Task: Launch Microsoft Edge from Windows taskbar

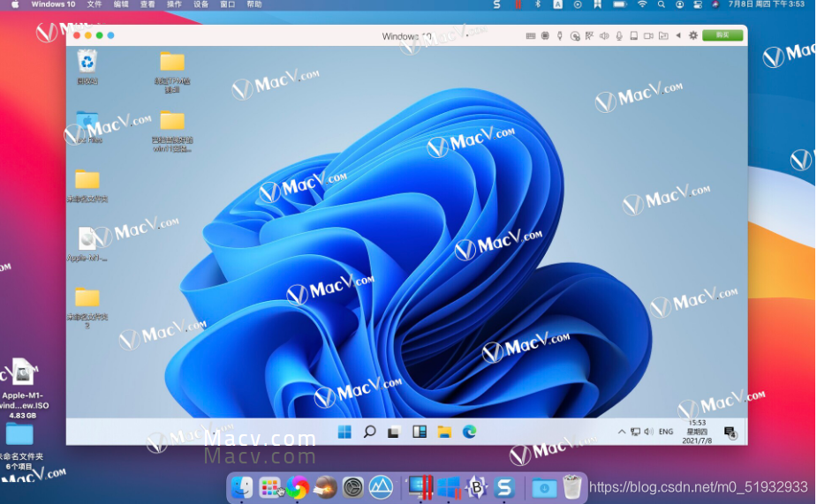Action: [470, 432]
